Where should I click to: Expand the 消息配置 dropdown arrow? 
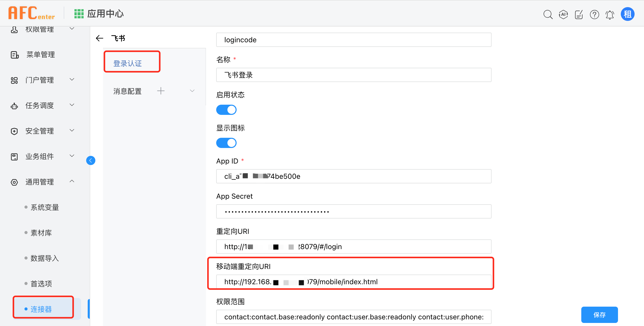point(192,91)
